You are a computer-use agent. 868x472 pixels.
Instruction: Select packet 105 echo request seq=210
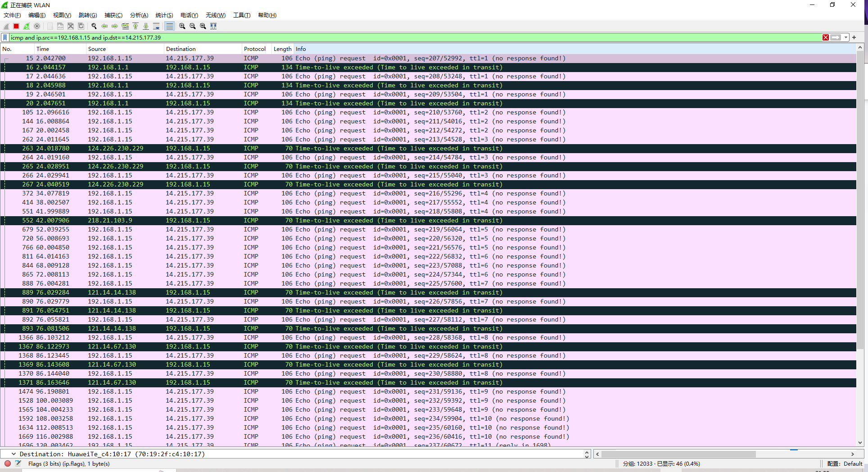(428, 112)
